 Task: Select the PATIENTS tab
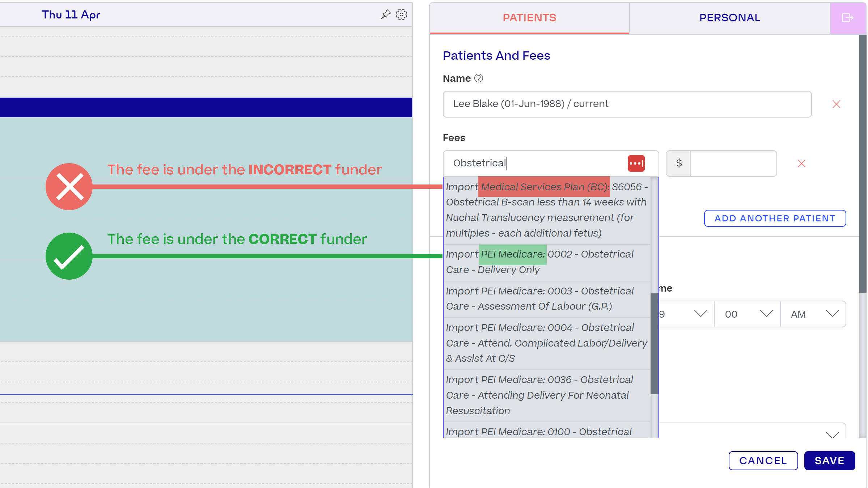pyautogui.click(x=529, y=18)
